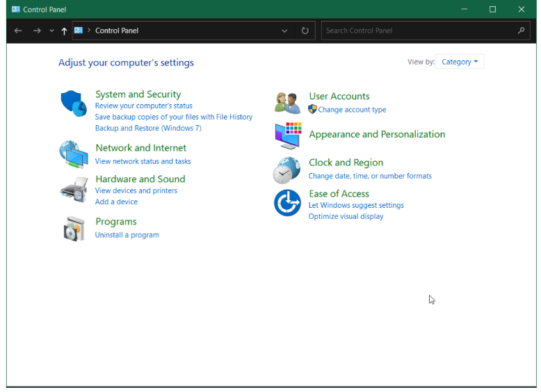541x392 pixels.
Task: Maximize the Control Panel window
Action: [493, 9]
